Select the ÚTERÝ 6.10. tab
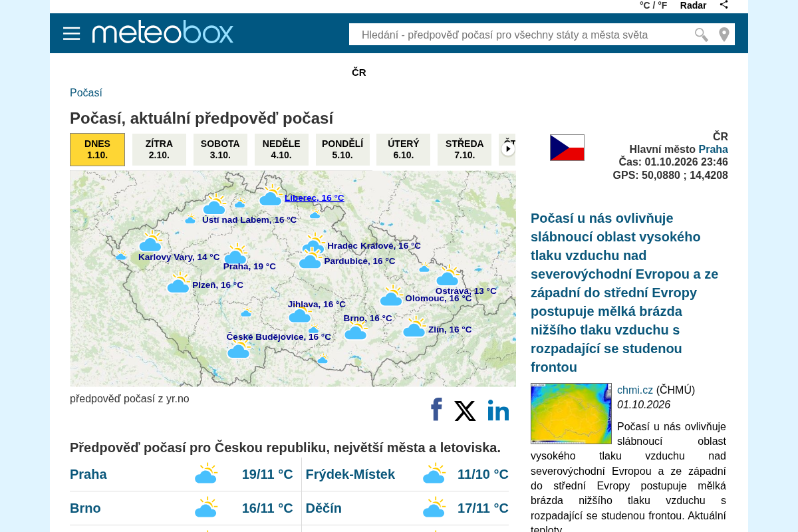 [403, 150]
